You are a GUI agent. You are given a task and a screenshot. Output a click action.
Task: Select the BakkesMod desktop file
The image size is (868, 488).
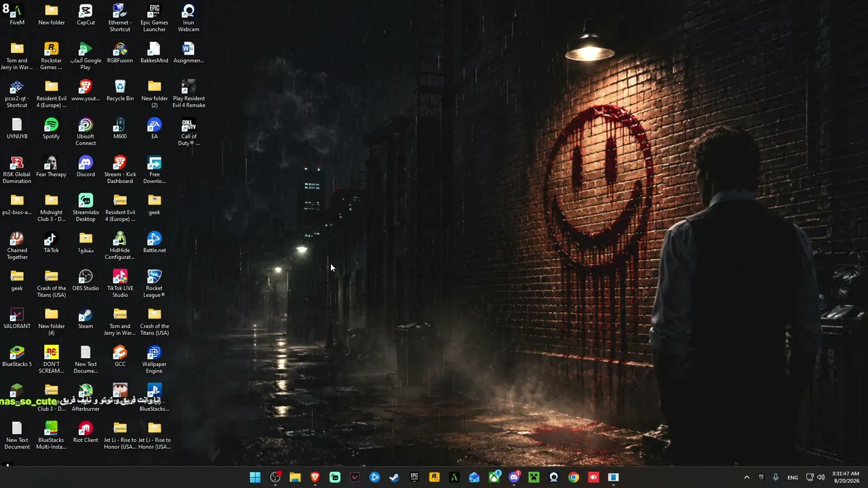click(155, 53)
